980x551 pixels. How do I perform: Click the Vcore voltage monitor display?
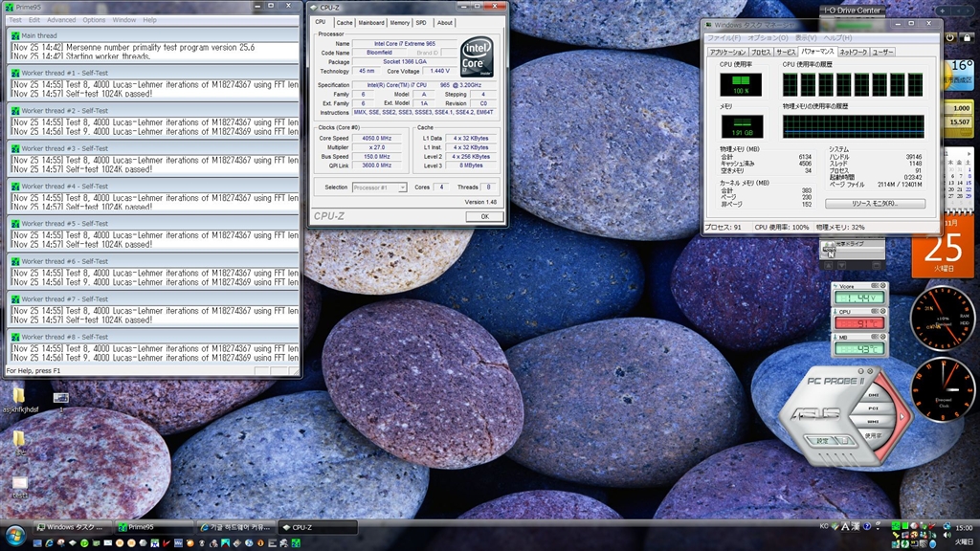(858, 298)
